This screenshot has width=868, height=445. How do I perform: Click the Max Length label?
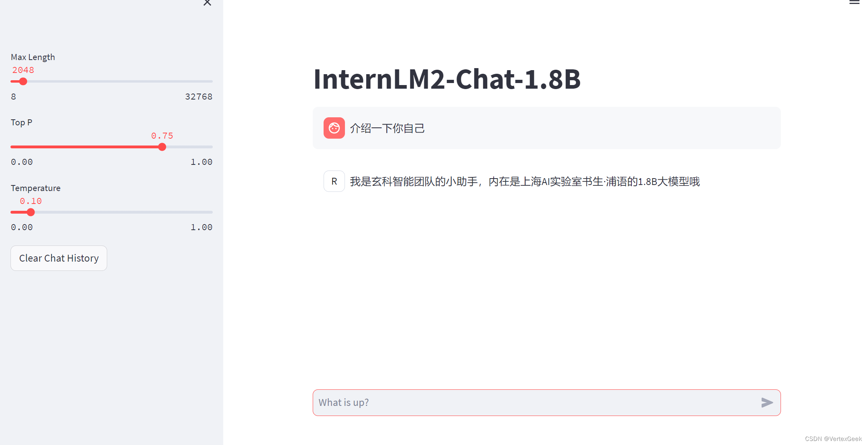(33, 57)
